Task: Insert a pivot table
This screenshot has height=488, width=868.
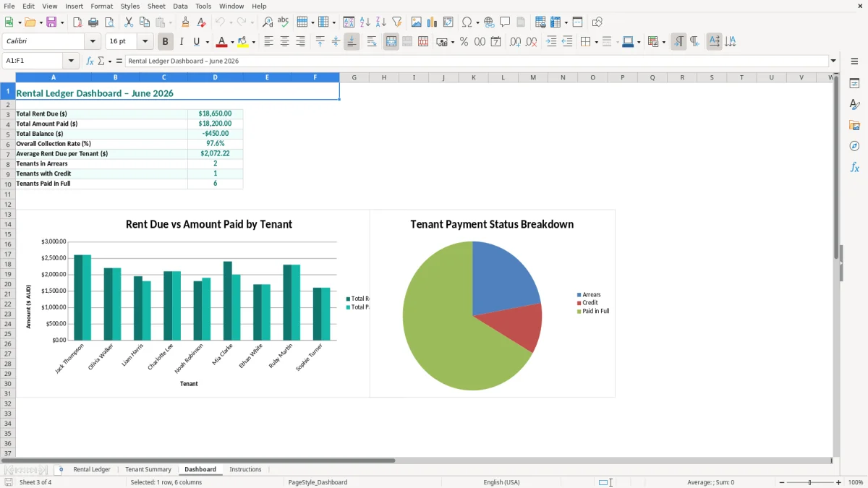Action: point(448,22)
